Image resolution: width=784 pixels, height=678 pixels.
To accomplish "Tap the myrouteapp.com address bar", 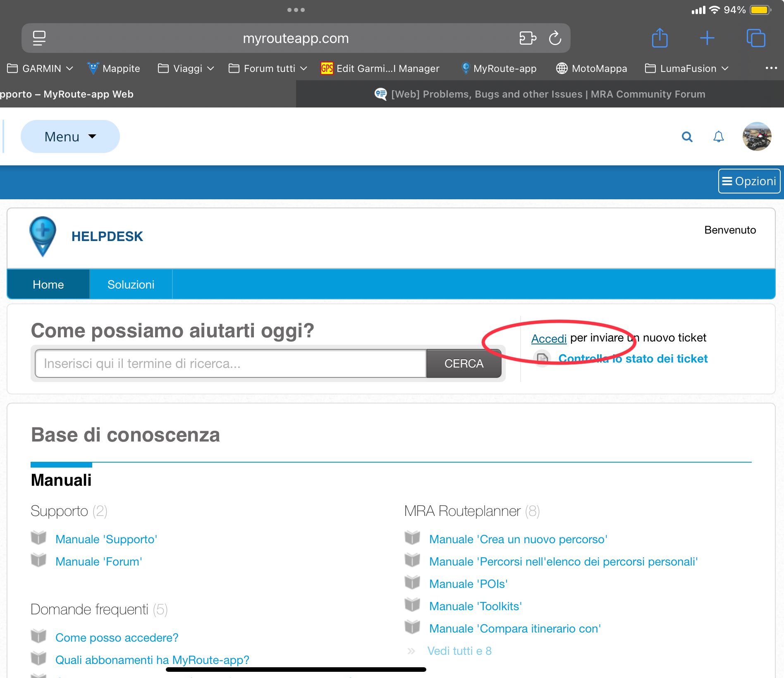I will point(296,38).
